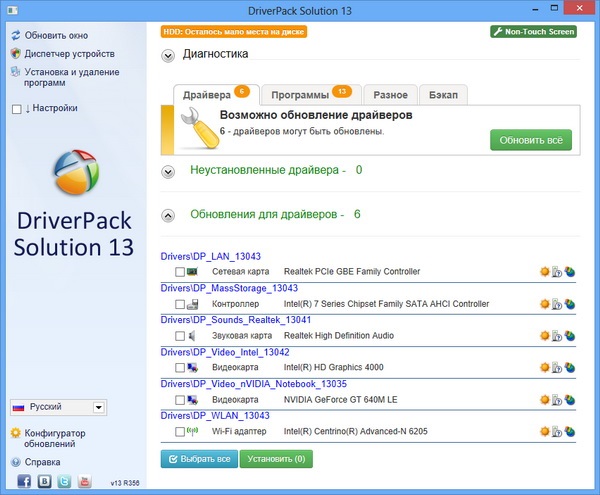Click the orange gear icon for Intel Centrino Wi-Fi
The width and height of the screenshot is (600, 495).
pyautogui.click(x=544, y=433)
